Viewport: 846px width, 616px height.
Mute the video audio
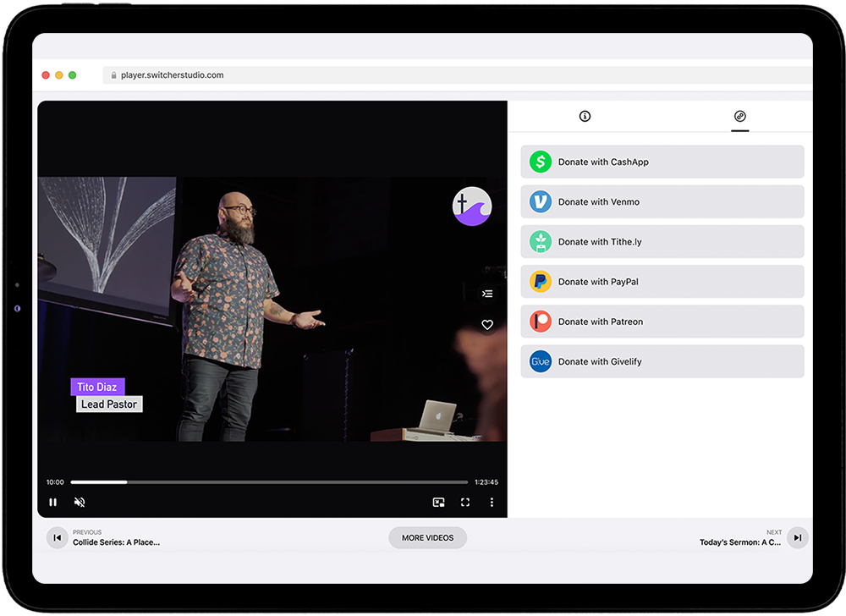coord(80,502)
